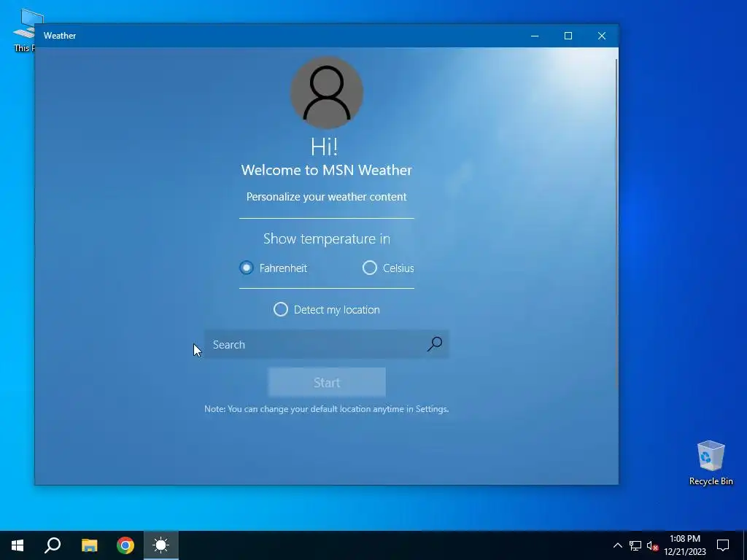Minimize the Weather window
Viewport: 747px width, 560px height.
pyautogui.click(x=535, y=36)
